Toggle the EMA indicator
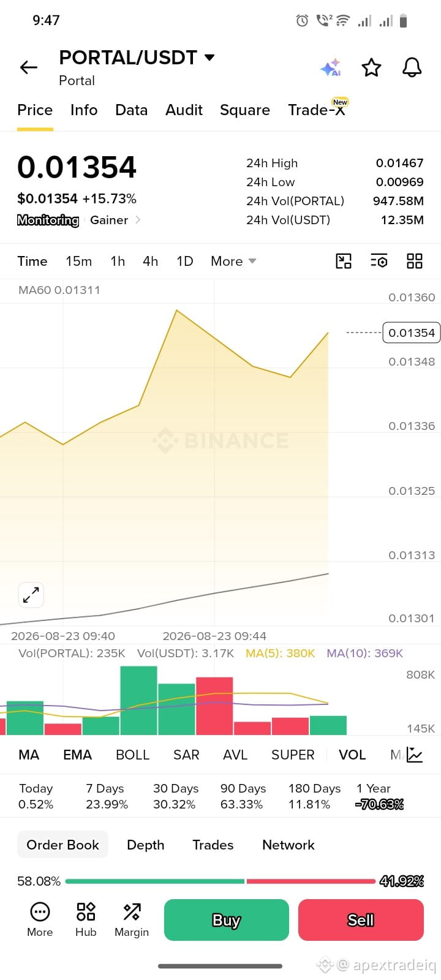 pos(77,755)
